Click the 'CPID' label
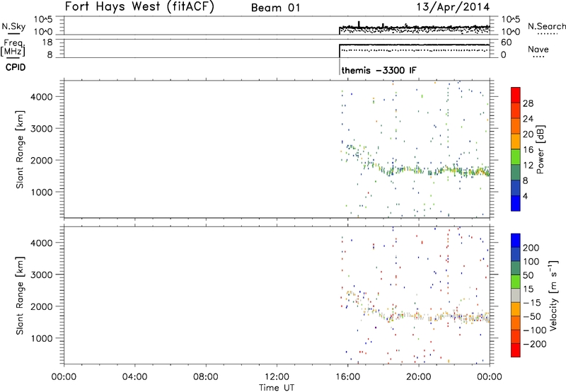 [16, 67]
